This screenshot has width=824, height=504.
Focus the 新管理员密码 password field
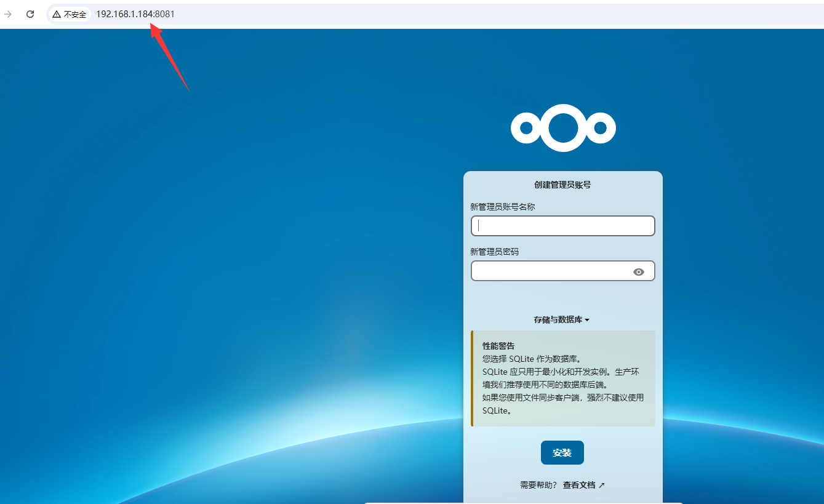tap(563, 271)
